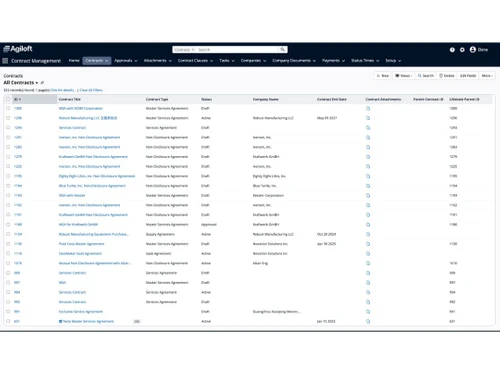Toggle the select-all checkbox in the table header

pos(8,99)
